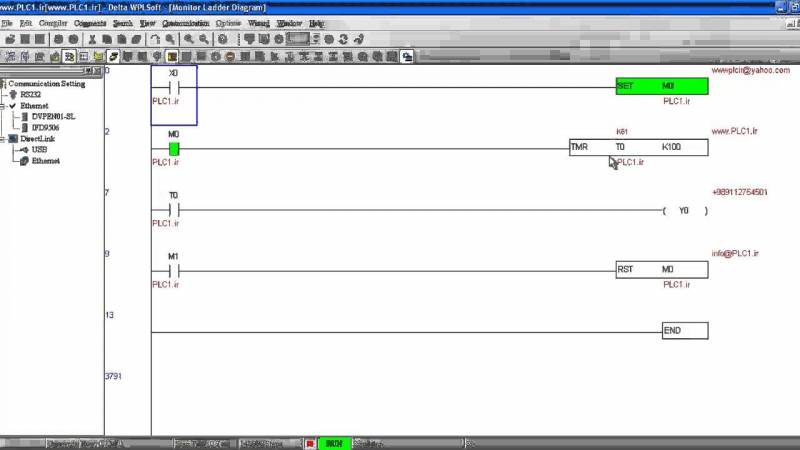Image resolution: width=800 pixels, height=450 pixels.
Task: Click the red stop indicator in status bar
Action: coord(310,443)
